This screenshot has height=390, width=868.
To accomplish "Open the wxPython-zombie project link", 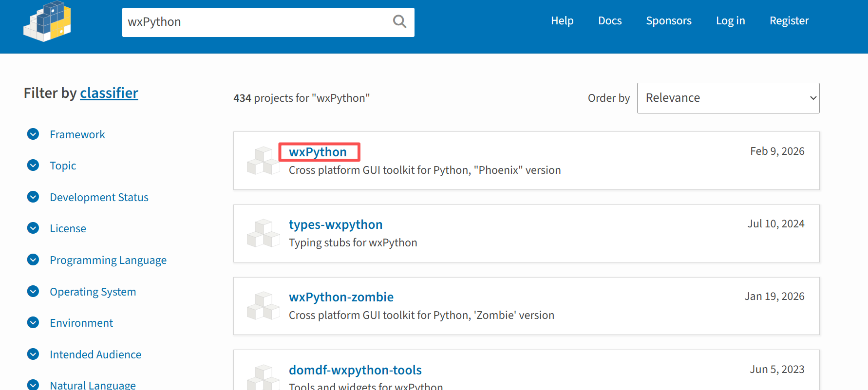I will click(x=341, y=297).
